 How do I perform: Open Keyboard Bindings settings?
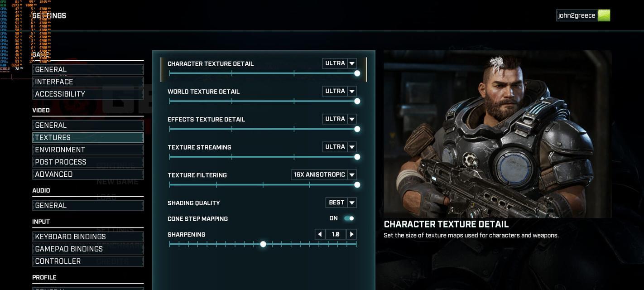coord(88,237)
